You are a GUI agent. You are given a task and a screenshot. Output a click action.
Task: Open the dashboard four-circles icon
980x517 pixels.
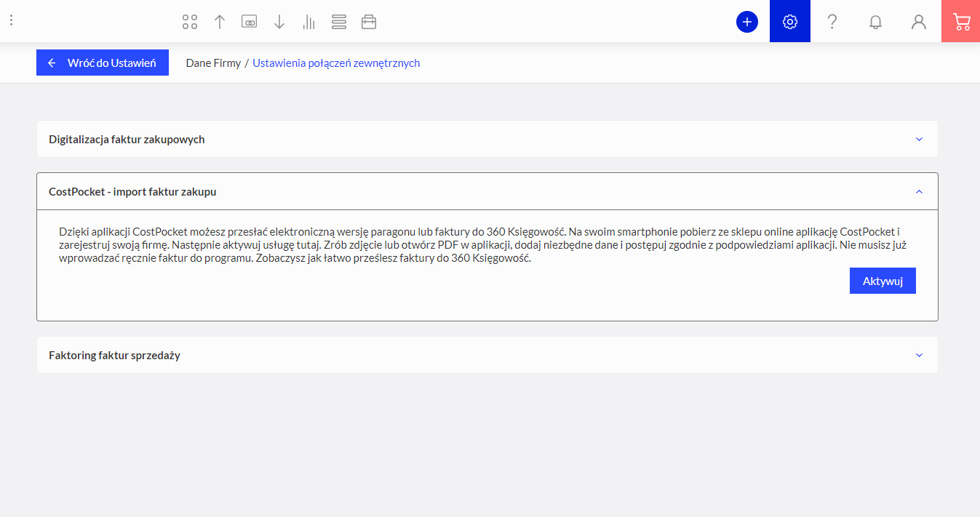tap(190, 22)
